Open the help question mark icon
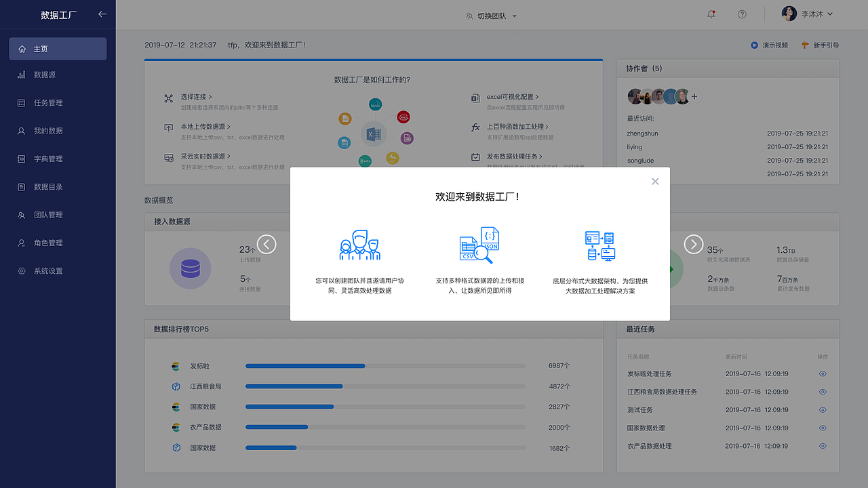The height and width of the screenshot is (488, 868). [x=742, y=14]
